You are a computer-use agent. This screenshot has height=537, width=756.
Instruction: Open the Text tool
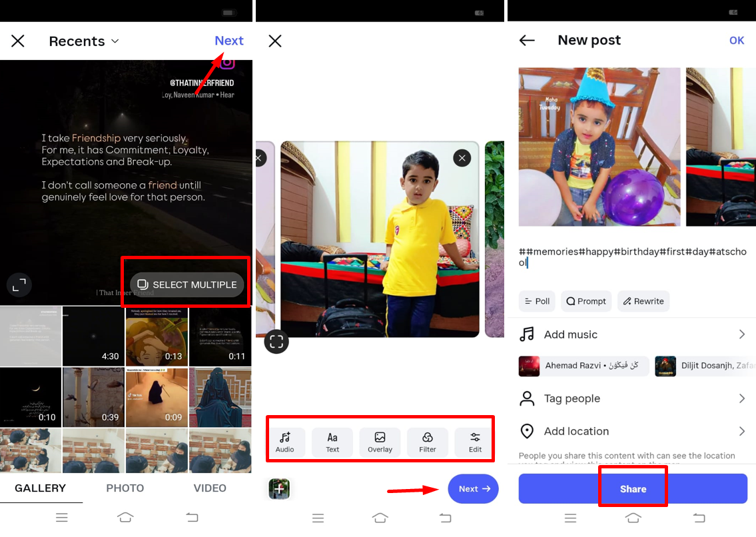tap(332, 441)
